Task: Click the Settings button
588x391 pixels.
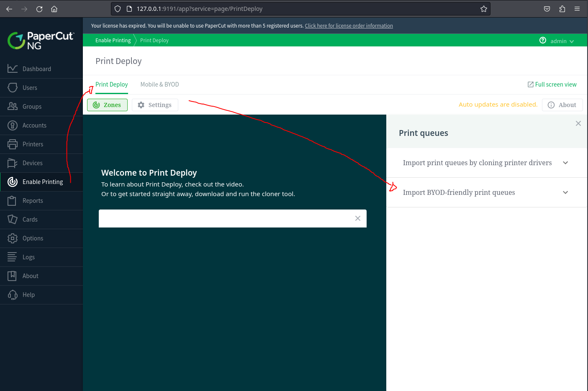Action: click(x=155, y=105)
